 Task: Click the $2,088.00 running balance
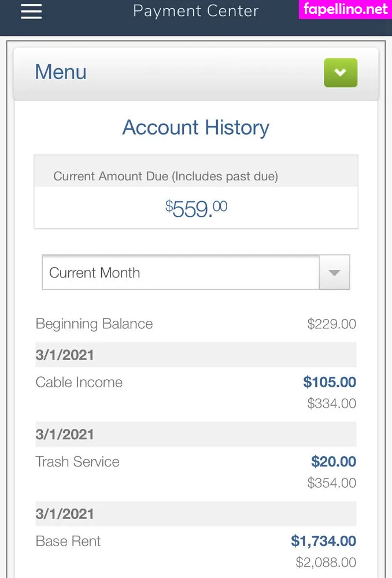point(326,562)
